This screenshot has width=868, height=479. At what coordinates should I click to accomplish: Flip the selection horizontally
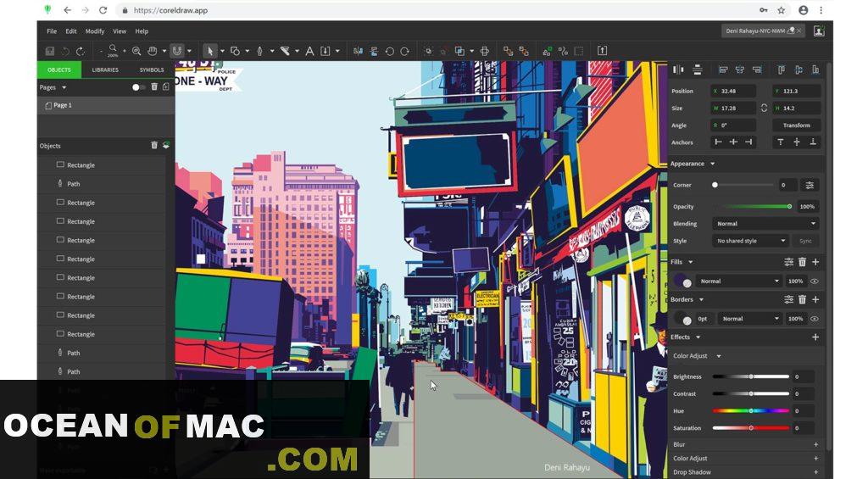(x=359, y=51)
